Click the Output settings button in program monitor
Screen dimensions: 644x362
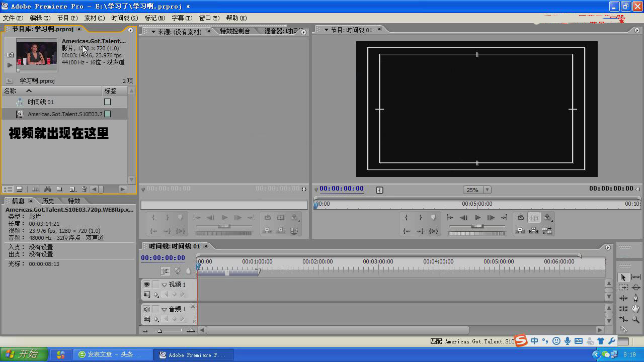[x=547, y=217]
